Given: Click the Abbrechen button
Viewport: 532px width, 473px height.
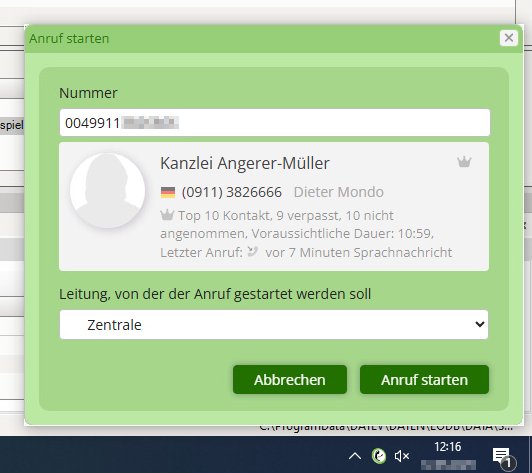Looking at the screenshot, I should click(290, 379).
